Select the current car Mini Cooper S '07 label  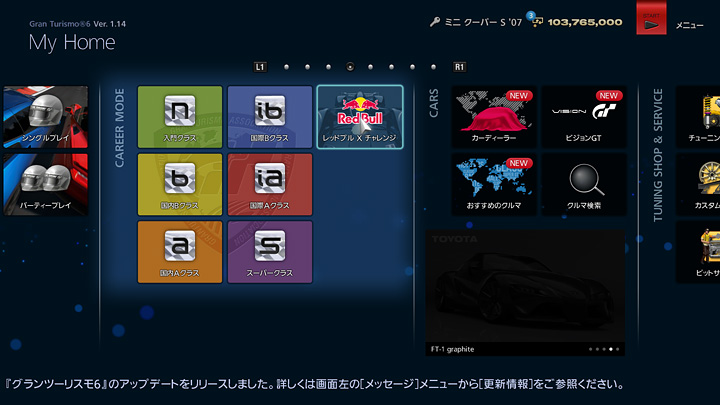pos(477,22)
